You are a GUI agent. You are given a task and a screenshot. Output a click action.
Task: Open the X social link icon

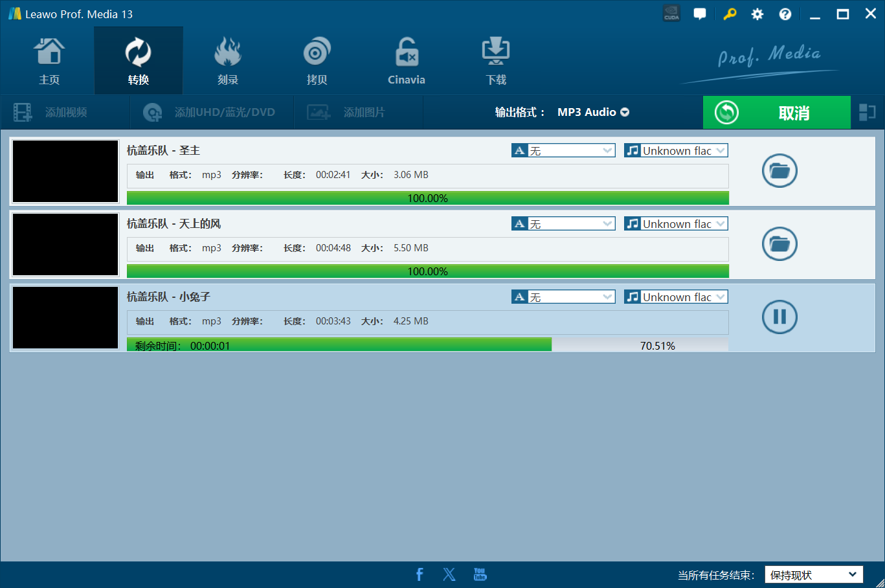coord(449,574)
